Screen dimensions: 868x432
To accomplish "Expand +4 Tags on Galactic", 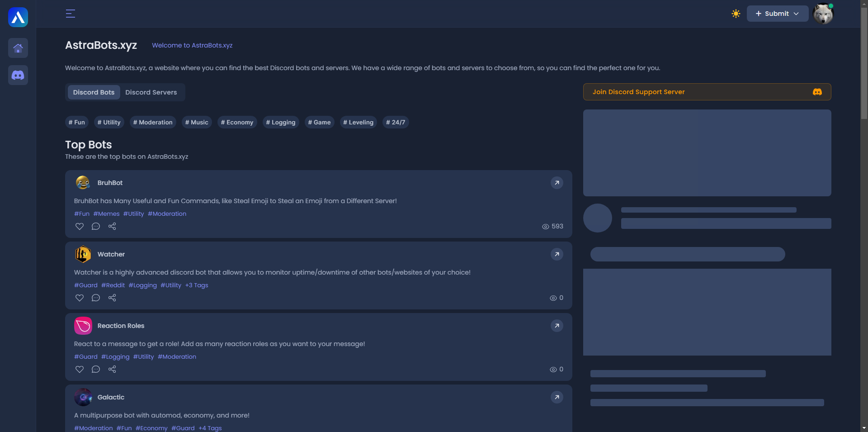I will point(210,428).
